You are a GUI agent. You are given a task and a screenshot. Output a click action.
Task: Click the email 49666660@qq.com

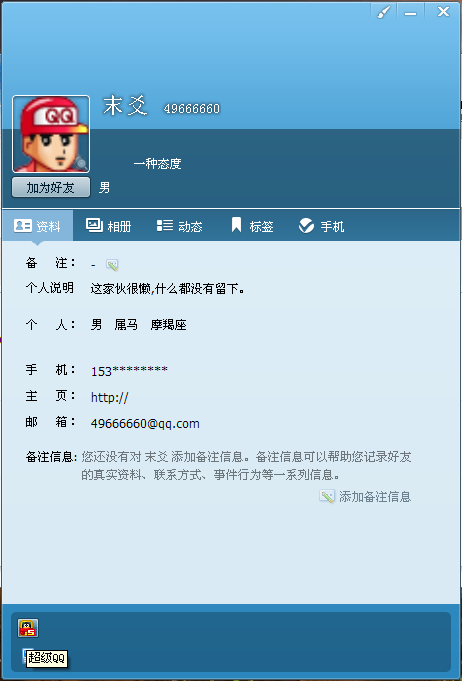pos(145,423)
